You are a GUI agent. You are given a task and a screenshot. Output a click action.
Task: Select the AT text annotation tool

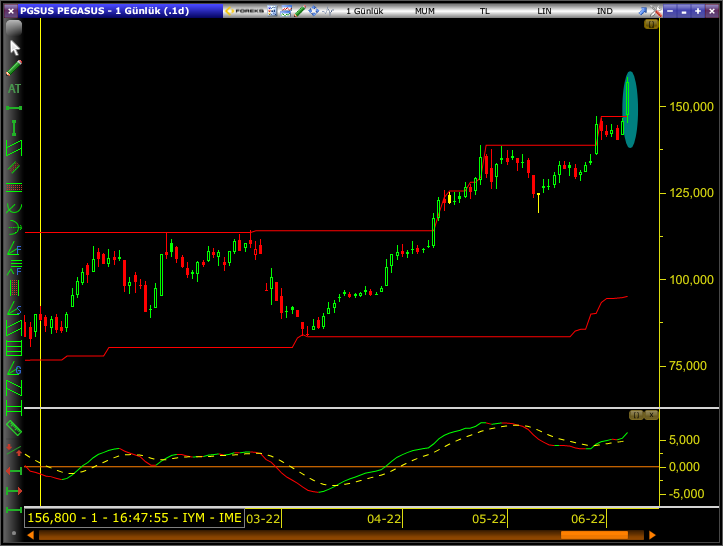(14, 89)
